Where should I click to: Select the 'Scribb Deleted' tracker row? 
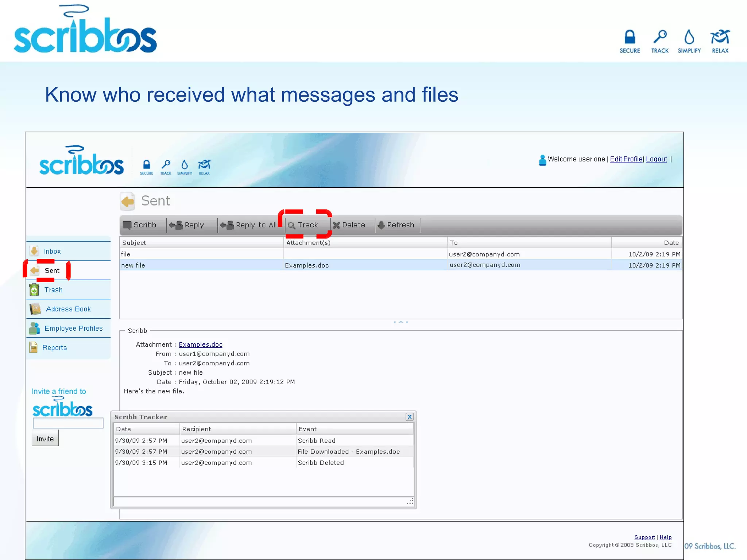264,463
